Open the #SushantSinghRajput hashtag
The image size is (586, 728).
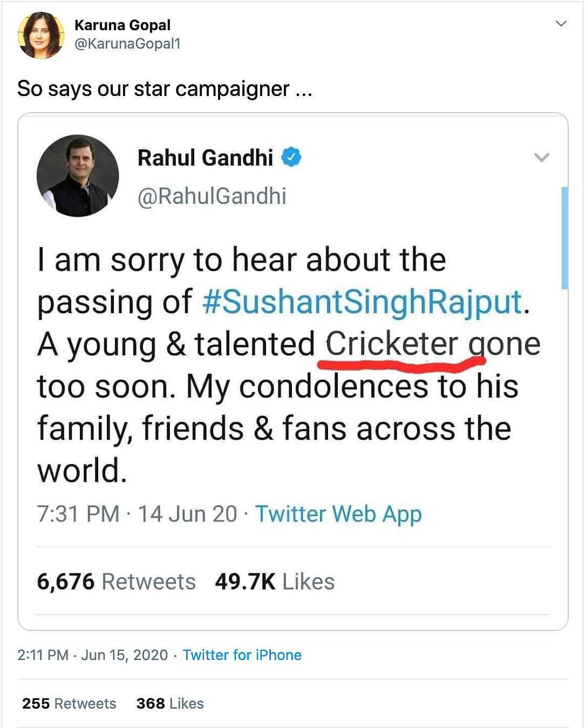tap(362, 301)
